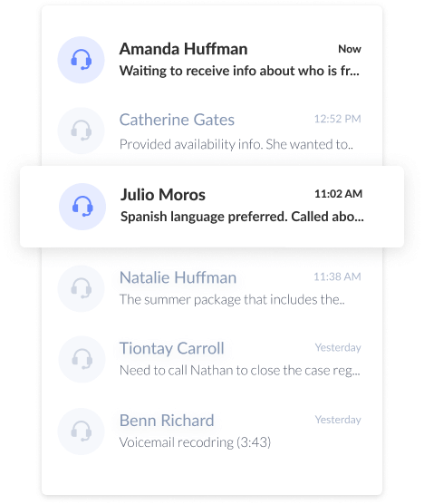
Task: Open 'Spanish language preferred' note
Action: tap(242, 217)
